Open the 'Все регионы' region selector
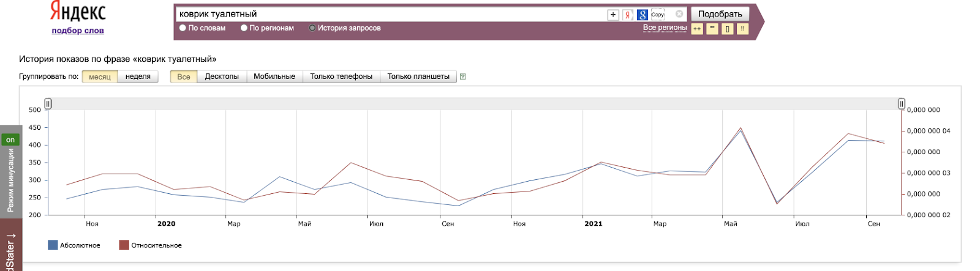The image size is (980, 271). coord(665,28)
